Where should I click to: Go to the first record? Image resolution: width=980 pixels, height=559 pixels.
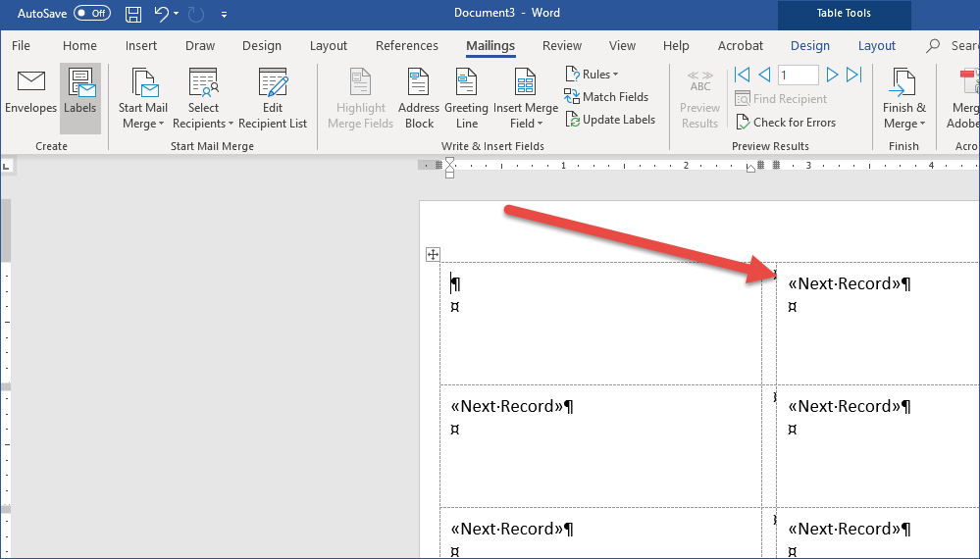pyautogui.click(x=742, y=75)
